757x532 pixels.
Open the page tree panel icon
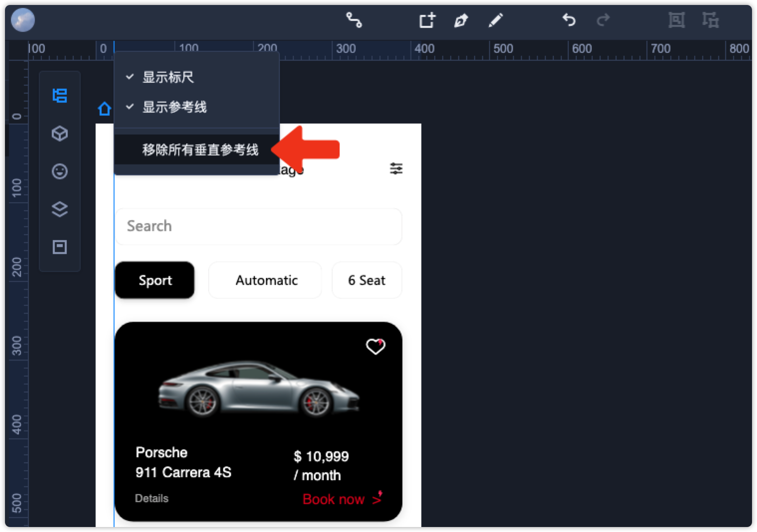(60, 95)
